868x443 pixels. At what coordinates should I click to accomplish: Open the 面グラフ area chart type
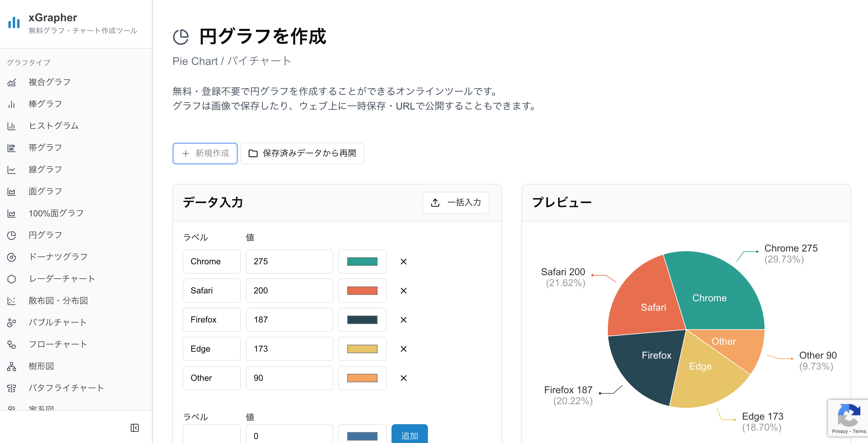[12, 191]
